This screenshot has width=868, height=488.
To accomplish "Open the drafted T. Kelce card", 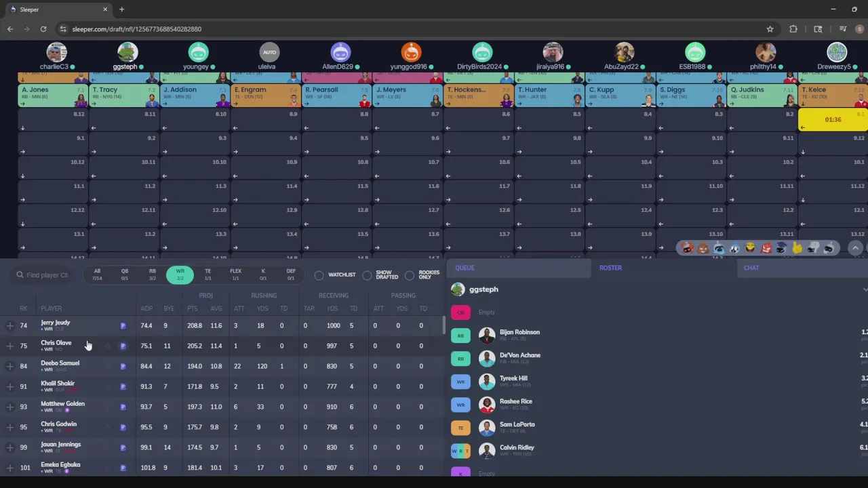I will [x=833, y=96].
